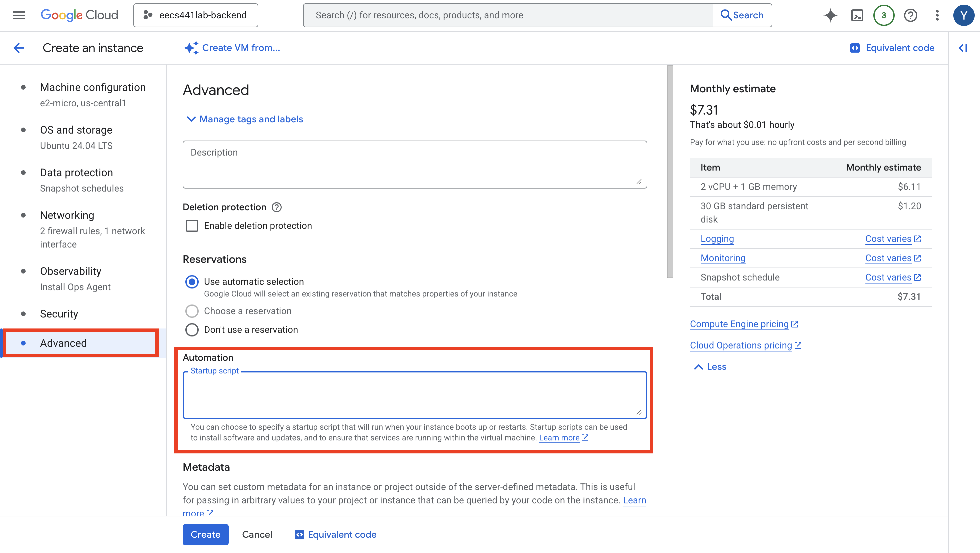
Task: Focus the resource search field
Action: pos(508,15)
